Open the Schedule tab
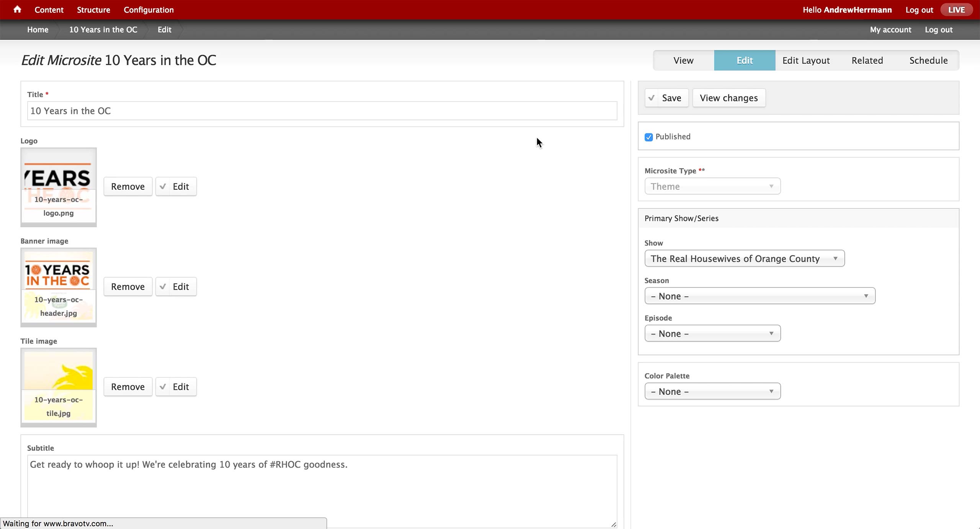This screenshot has height=529, width=980. pyautogui.click(x=928, y=60)
